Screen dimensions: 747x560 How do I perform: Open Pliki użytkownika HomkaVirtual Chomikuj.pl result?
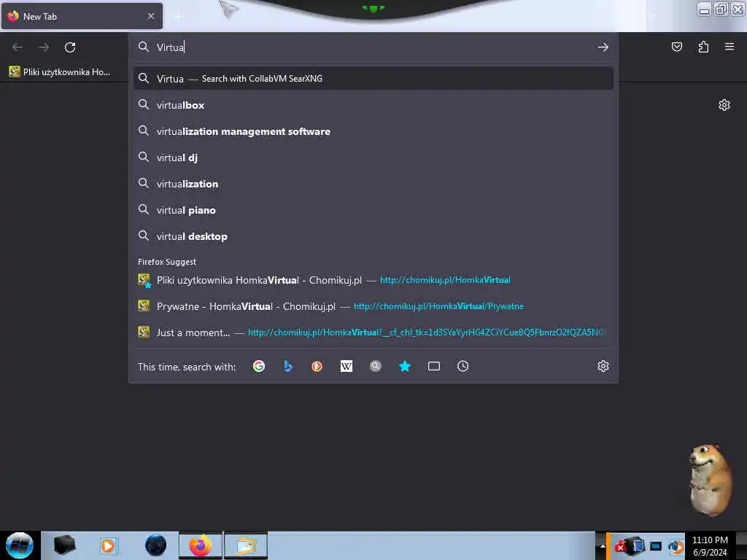tap(373, 280)
